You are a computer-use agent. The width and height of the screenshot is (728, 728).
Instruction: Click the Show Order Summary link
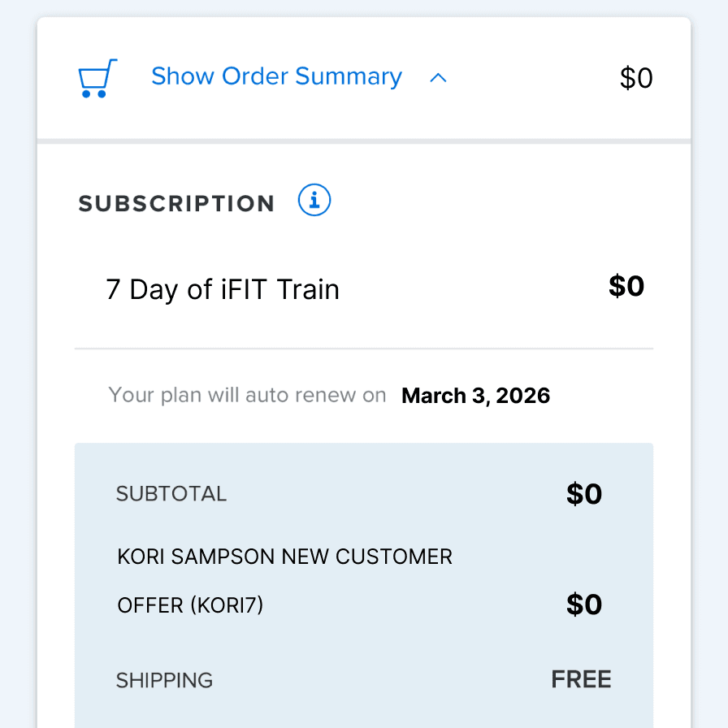click(x=275, y=76)
